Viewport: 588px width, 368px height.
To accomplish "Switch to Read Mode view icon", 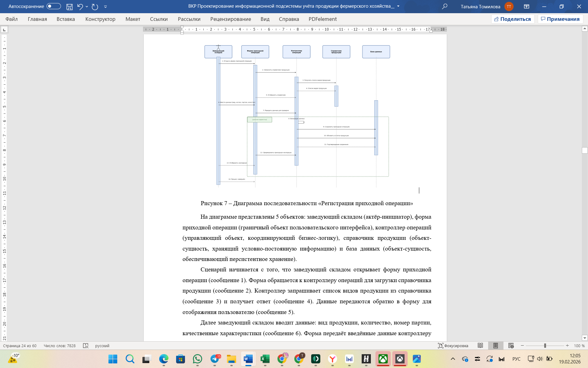I will 480,346.
